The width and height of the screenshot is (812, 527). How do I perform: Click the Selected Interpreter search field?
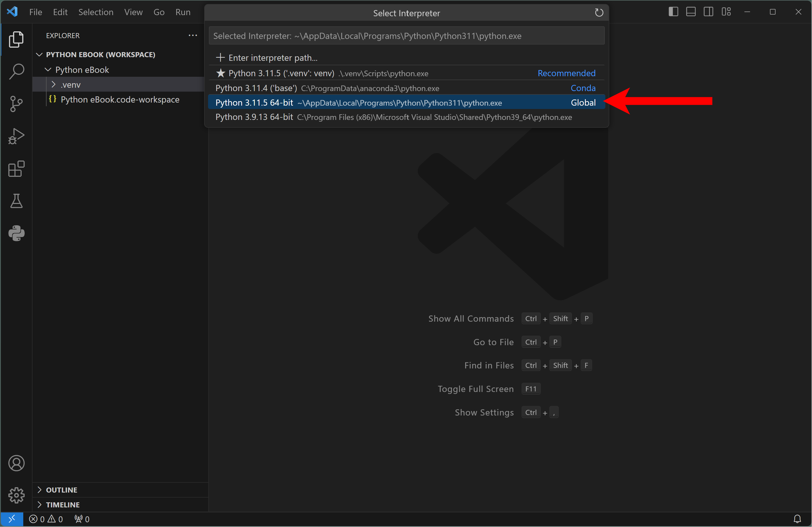[406, 36]
